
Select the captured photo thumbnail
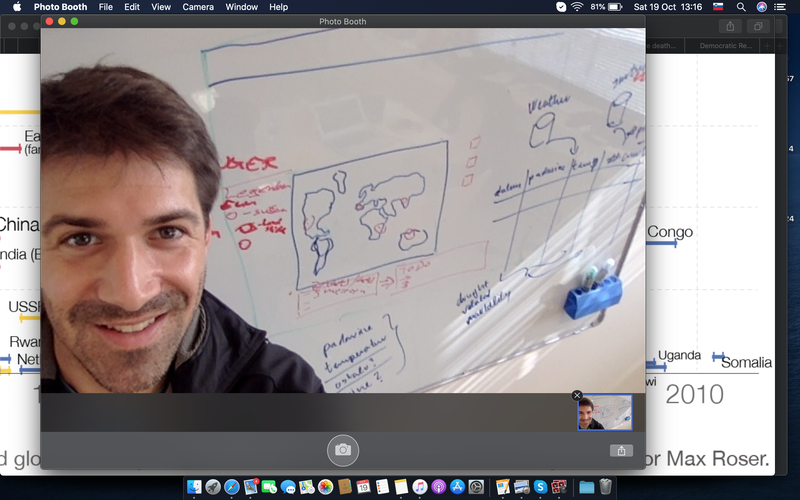click(605, 413)
